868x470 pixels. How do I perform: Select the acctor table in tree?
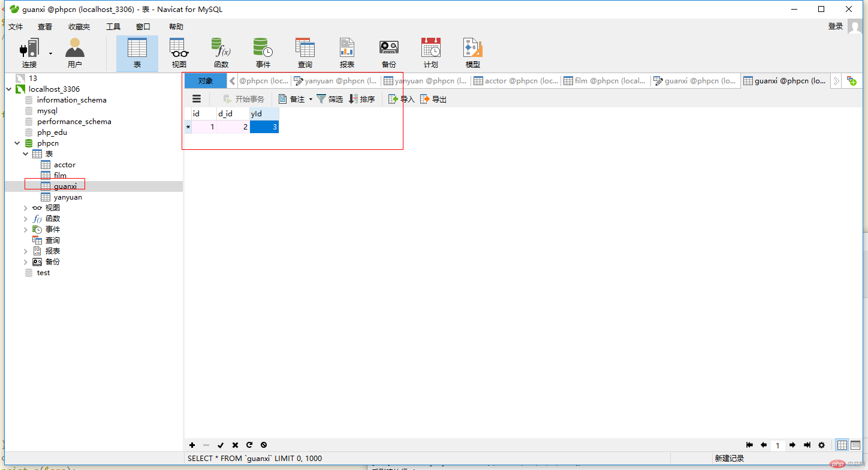65,165
